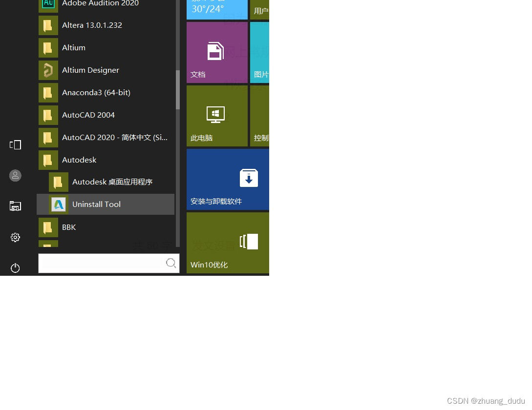Open the weather tile showing 30°/24°
Screen dimensions: 532x410
[217, 9]
